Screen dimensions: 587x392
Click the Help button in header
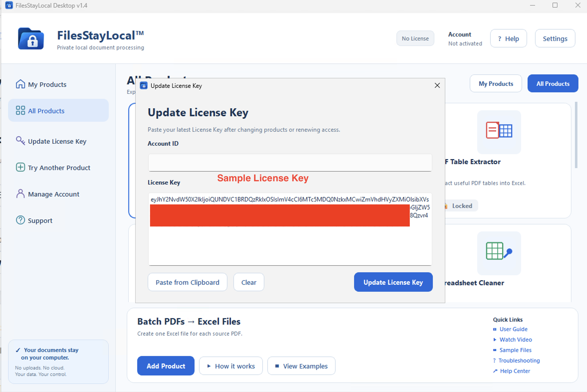[x=508, y=38]
